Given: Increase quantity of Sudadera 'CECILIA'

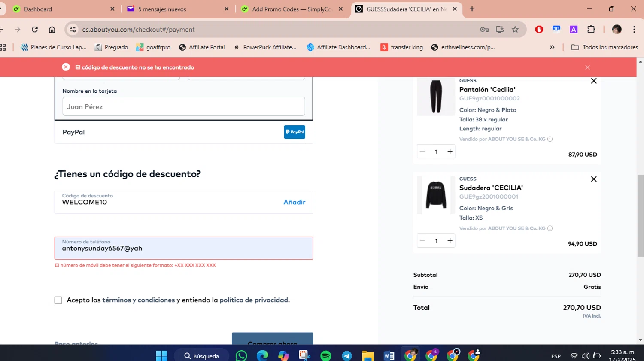Looking at the screenshot, I should tap(450, 240).
